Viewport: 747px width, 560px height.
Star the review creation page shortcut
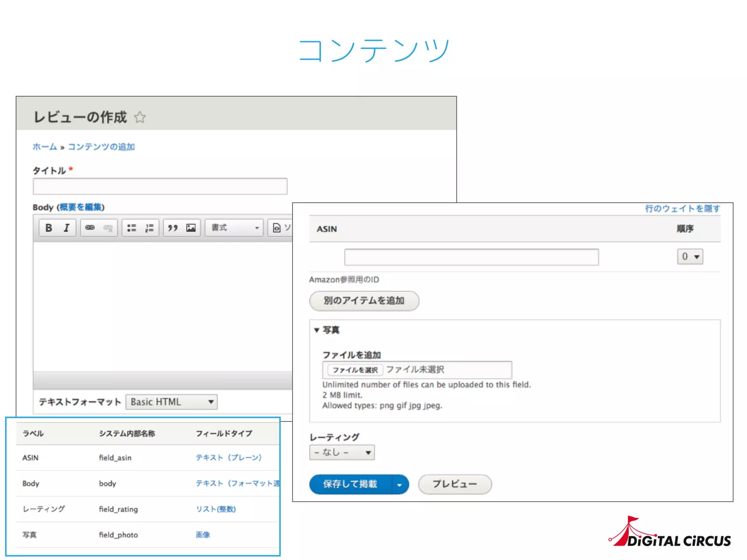[x=140, y=117]
